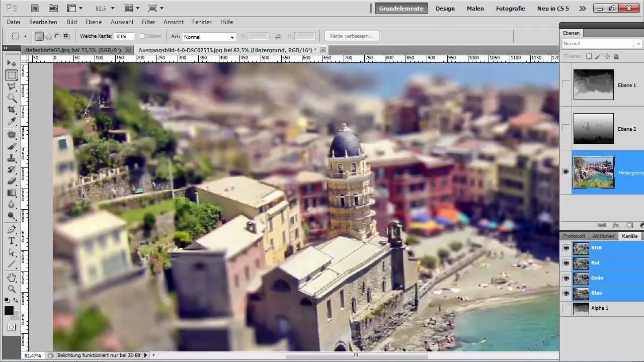The height and width of the screenshot is (362, 644).
Task: Open the Bearbeiten menu
Action: pyautogui.click(x=43, y=22)
